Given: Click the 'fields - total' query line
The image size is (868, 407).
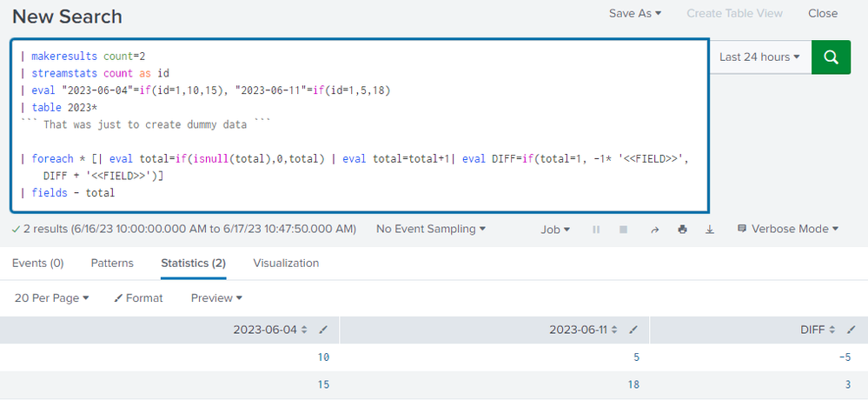Looking at the screenshot, I should click(68, 193).
